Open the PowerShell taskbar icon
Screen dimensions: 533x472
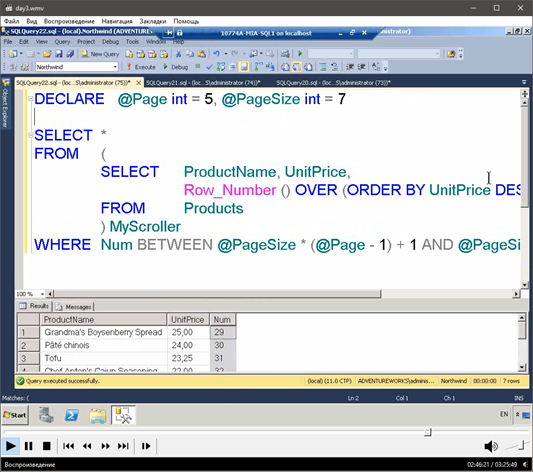(72, 415)
